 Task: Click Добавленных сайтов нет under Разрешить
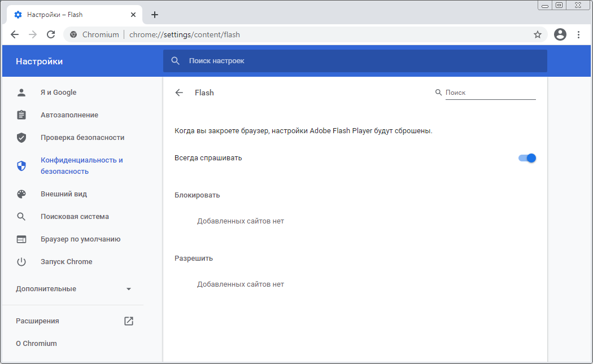click(x=241, y=284)
